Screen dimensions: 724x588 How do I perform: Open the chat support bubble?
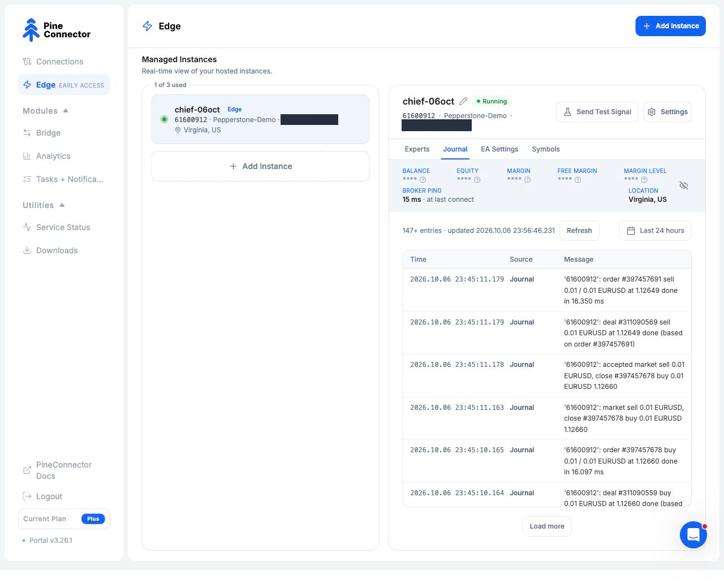pos(693,534)
